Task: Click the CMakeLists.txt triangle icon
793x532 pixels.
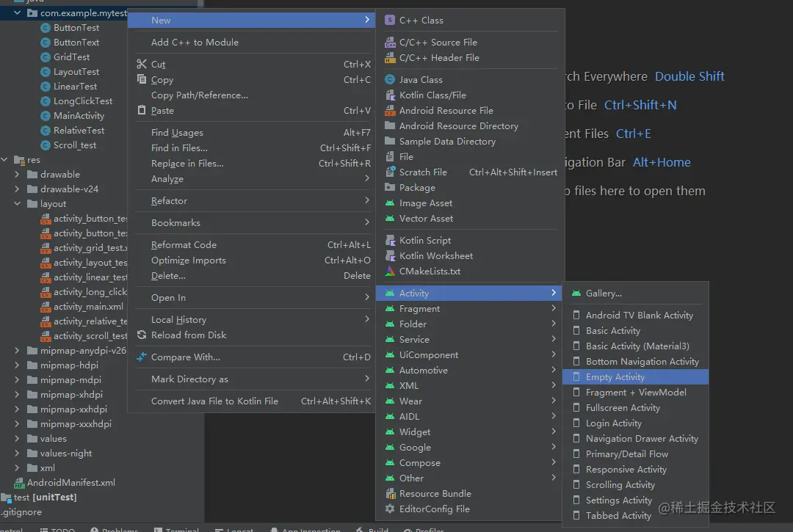Action: [389, 271]
